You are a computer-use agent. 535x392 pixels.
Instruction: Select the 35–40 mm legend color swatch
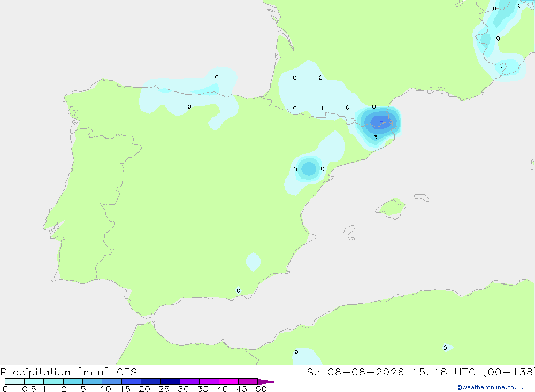pos(209,381)
